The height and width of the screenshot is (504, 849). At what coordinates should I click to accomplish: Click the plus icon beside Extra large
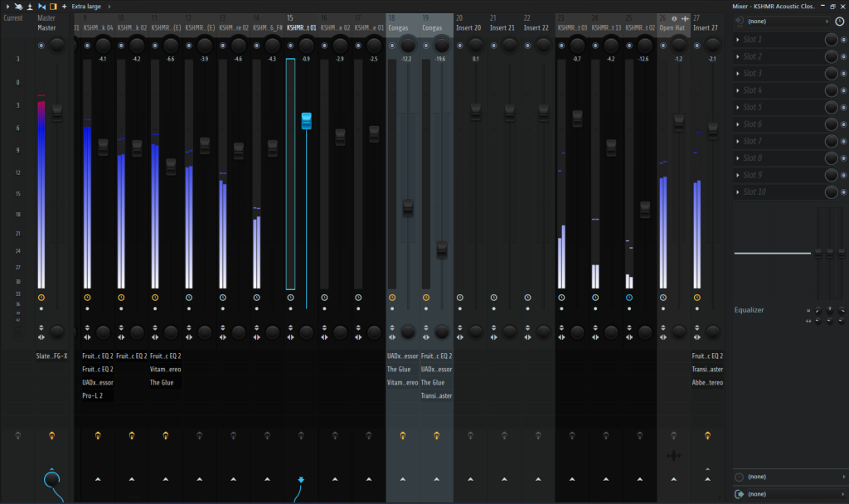tap(65, 6)
